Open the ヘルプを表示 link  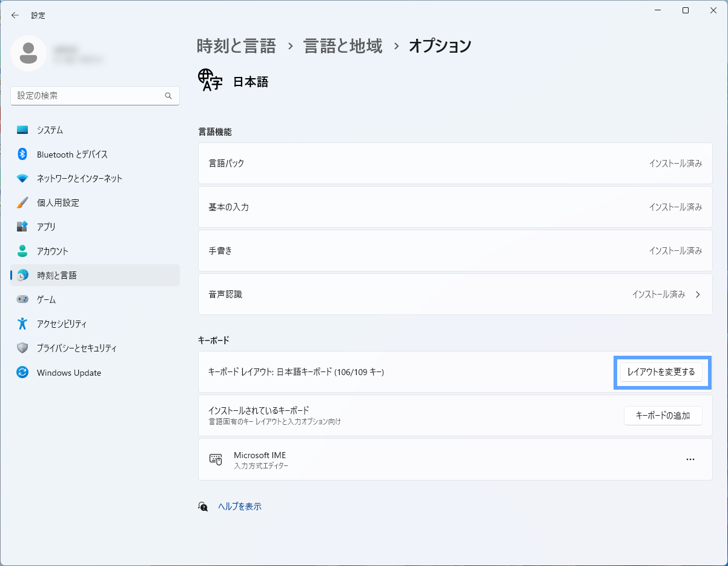240,507
